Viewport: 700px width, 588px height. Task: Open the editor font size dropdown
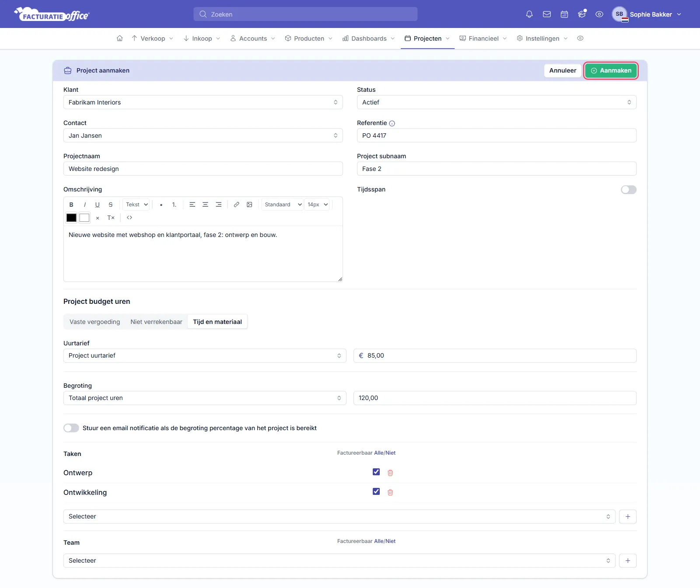tap(317, 205)
